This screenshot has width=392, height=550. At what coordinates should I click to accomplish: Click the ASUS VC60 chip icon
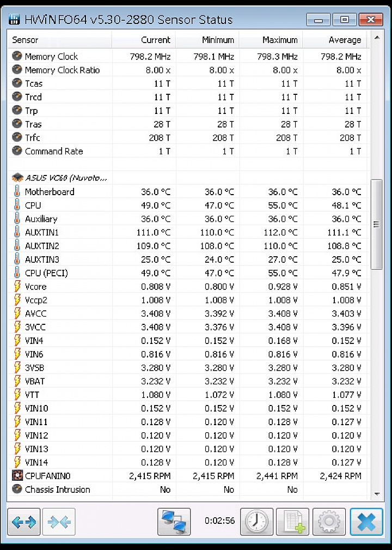(x=17, y=178)
